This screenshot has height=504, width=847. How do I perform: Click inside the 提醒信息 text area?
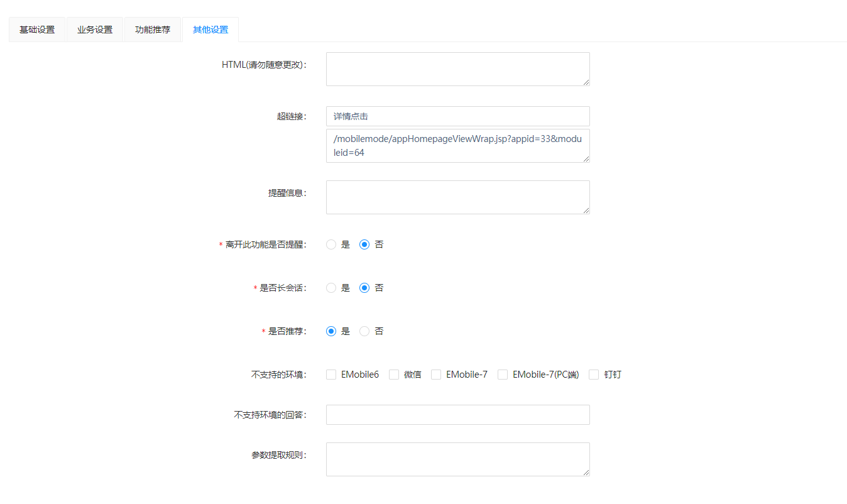tap(457, 197)
